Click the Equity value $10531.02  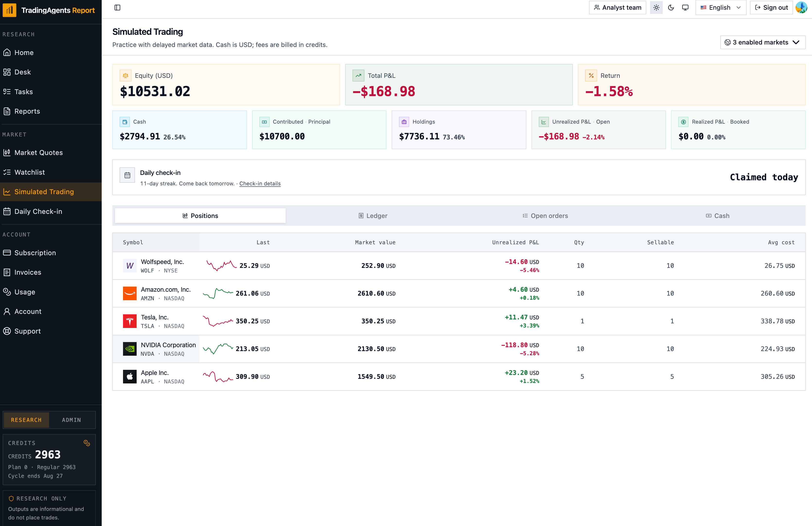(155, 91)
